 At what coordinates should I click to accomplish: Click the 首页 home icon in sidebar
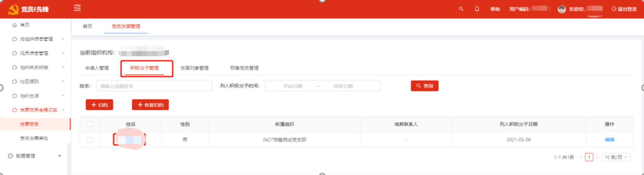[x=14, y=25]
